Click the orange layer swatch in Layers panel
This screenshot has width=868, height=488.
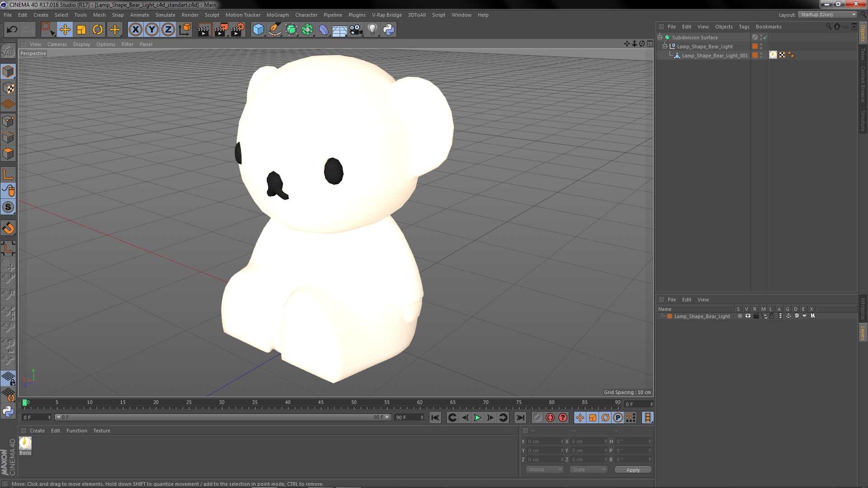[x=670, y=316]
